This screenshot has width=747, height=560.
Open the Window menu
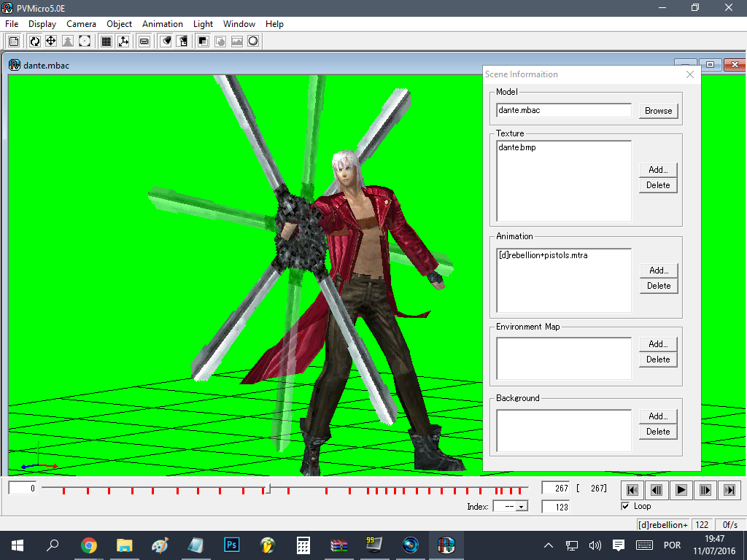pyautogui.click(x=239, y=24)
